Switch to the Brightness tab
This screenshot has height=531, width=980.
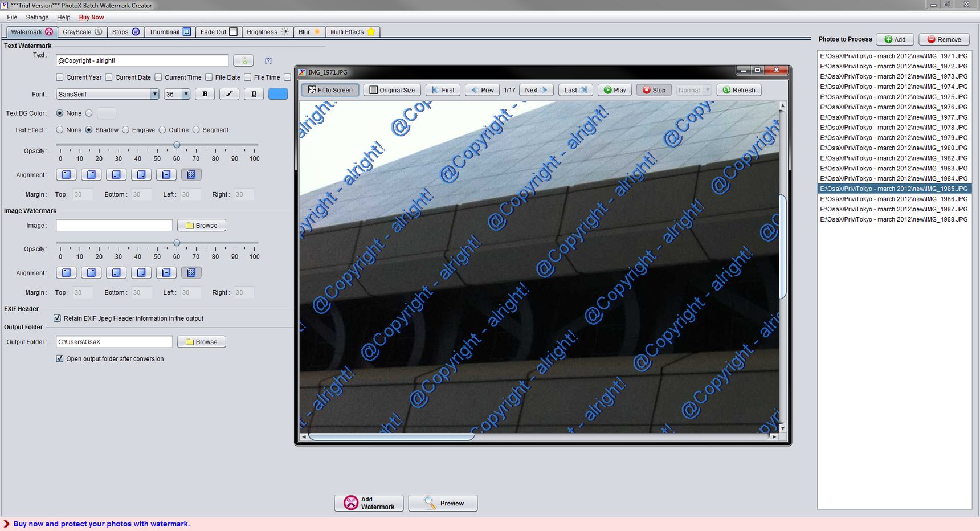[x=267, y=32]
